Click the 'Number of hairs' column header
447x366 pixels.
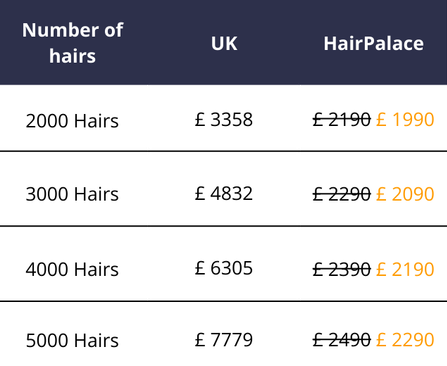click(73, 43)
